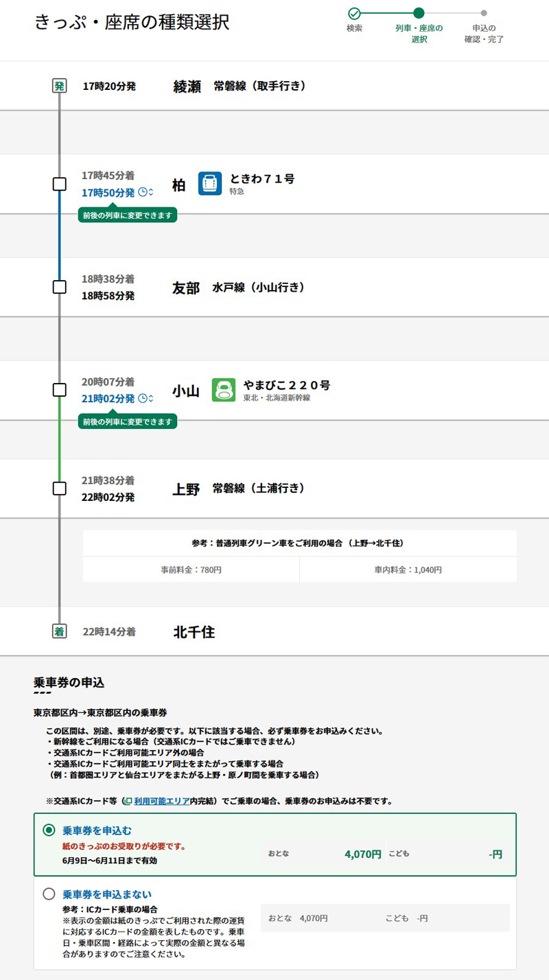Click the 柏 station stop marker square
The image size is (549, 980).
coord(60,184)
